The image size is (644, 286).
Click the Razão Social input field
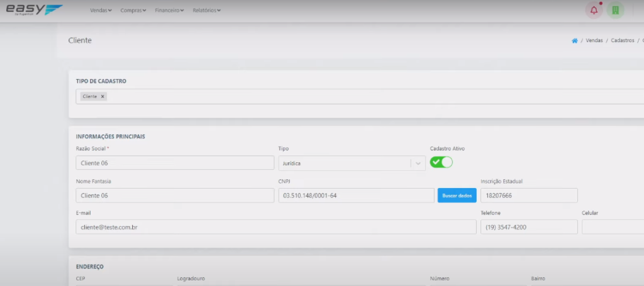click(x=175, y=163)
